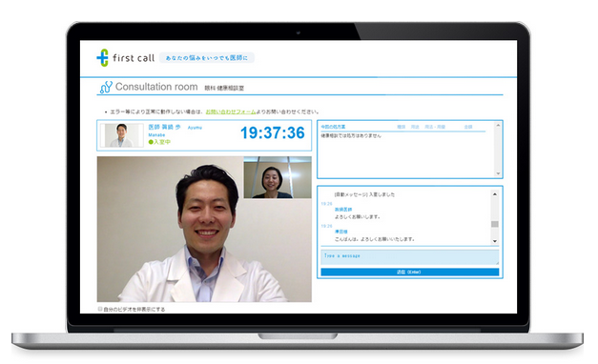This screenshot has width=598, height=364.
Task: Click the first call logo text
Action: pos(134,58)
